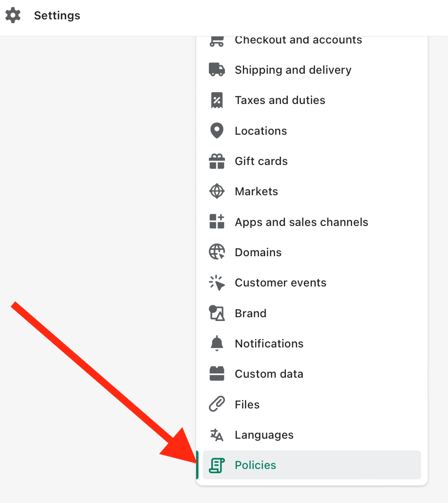Click the Locations pin icon
This screenshot has height=503, width=448.
tap(217, 130)
